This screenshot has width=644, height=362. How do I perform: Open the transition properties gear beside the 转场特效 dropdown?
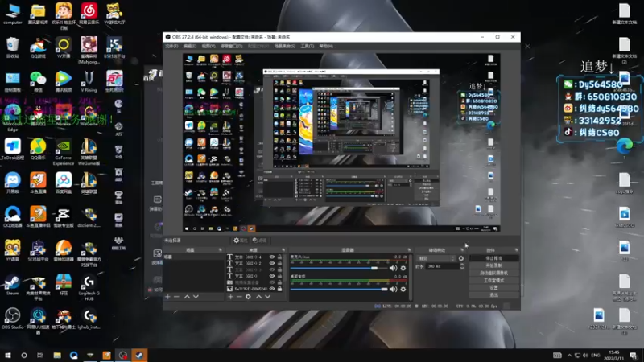[x=461, y=258]
